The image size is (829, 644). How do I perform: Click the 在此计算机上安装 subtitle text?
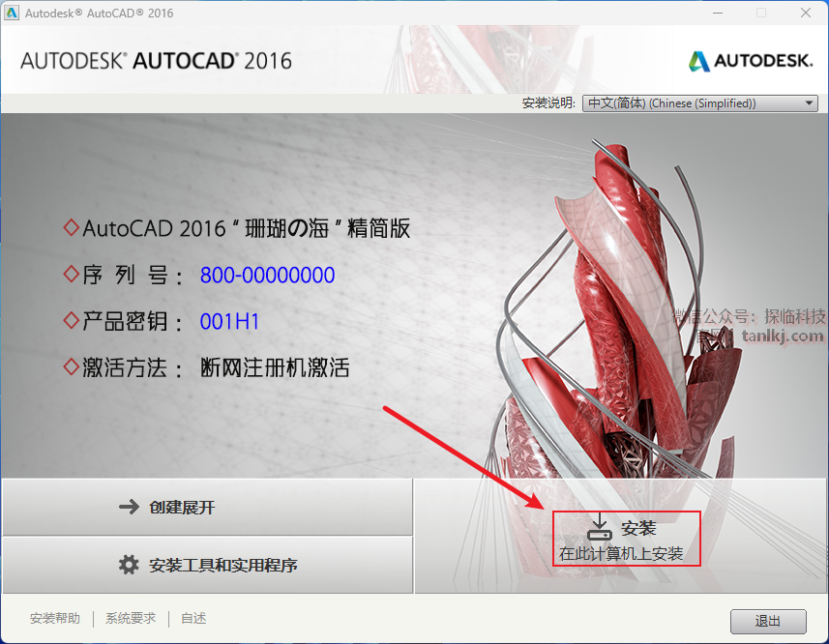coord(621,554)
